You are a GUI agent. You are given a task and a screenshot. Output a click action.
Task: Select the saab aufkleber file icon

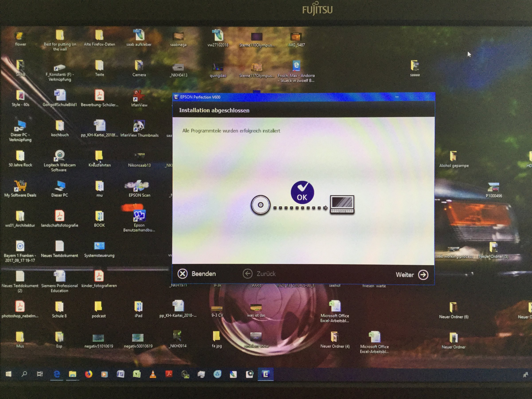coord(139,38)
